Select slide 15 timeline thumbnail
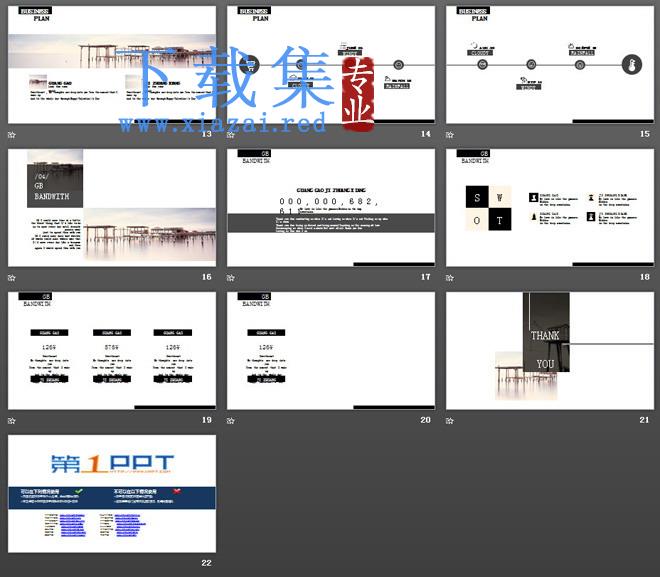The height and width of the screenshot is (577, 660). (550, 64)
